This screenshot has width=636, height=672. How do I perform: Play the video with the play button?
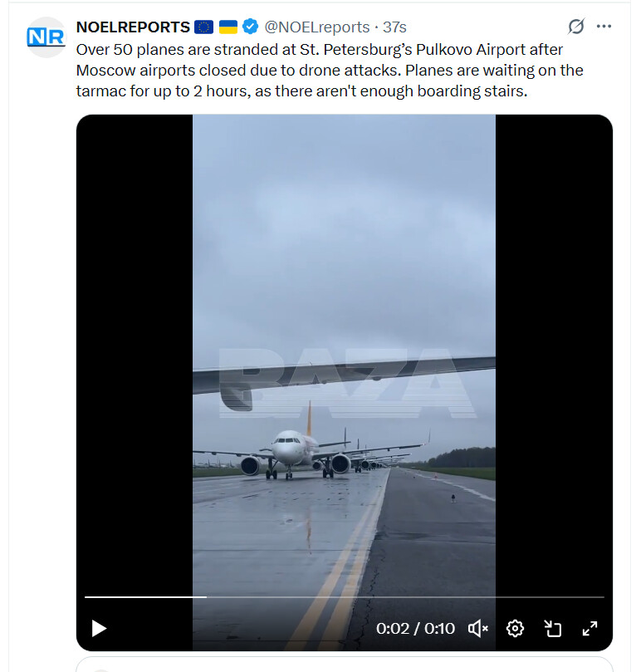pos(99,629)
